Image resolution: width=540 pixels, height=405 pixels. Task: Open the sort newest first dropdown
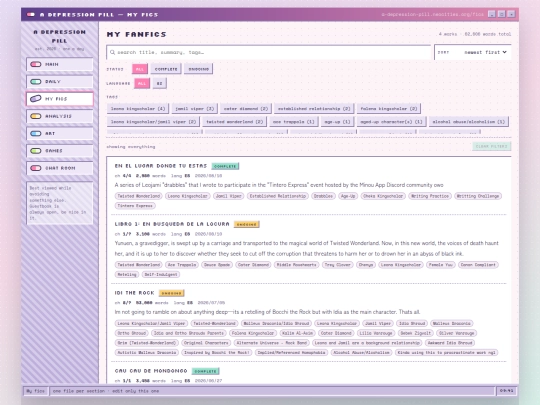(473, 52)
